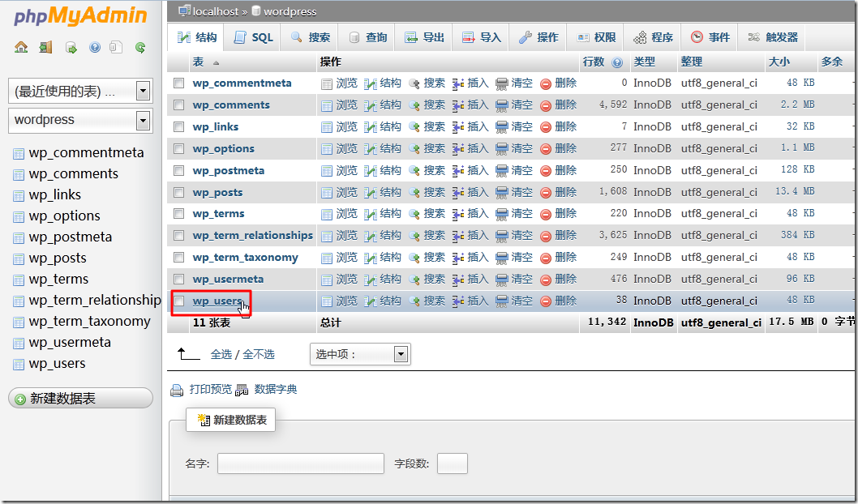The image size is (858, 504).
Task: Click create new table button in sidebar
Action: pyautogui.click(x=80, y=399)
